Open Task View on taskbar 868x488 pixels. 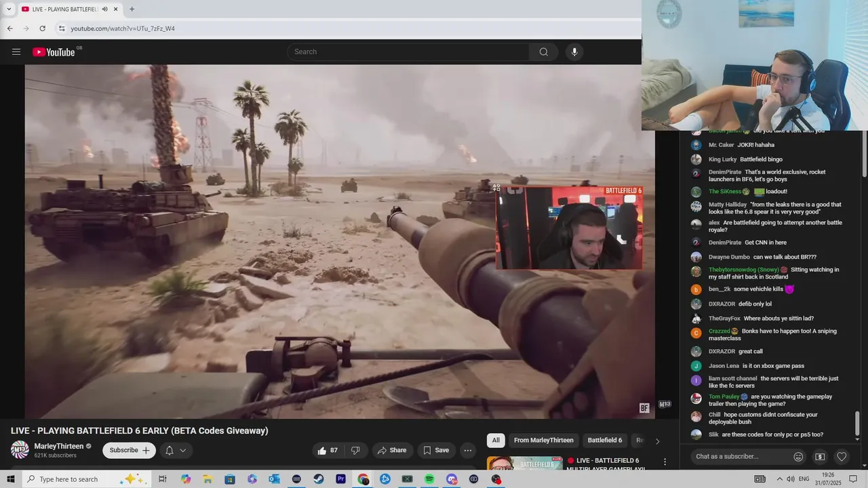point(163,479)
